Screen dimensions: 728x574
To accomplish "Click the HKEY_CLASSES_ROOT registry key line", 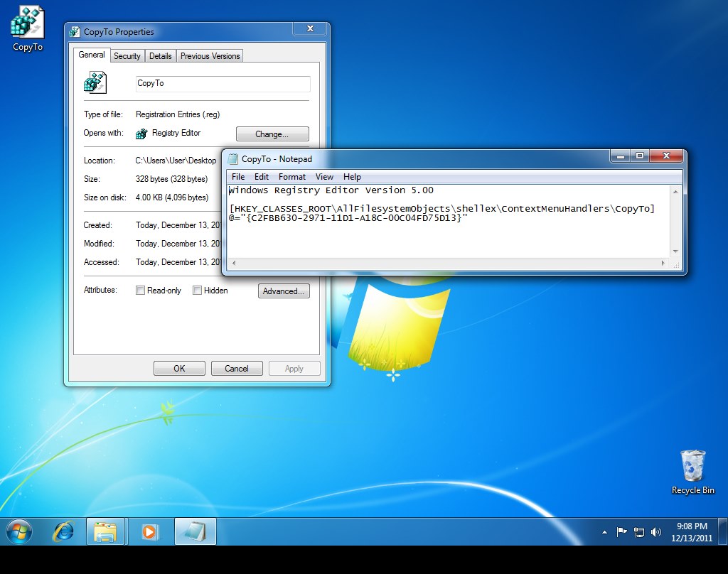I will pyautogui.click(x=441, y=209).
